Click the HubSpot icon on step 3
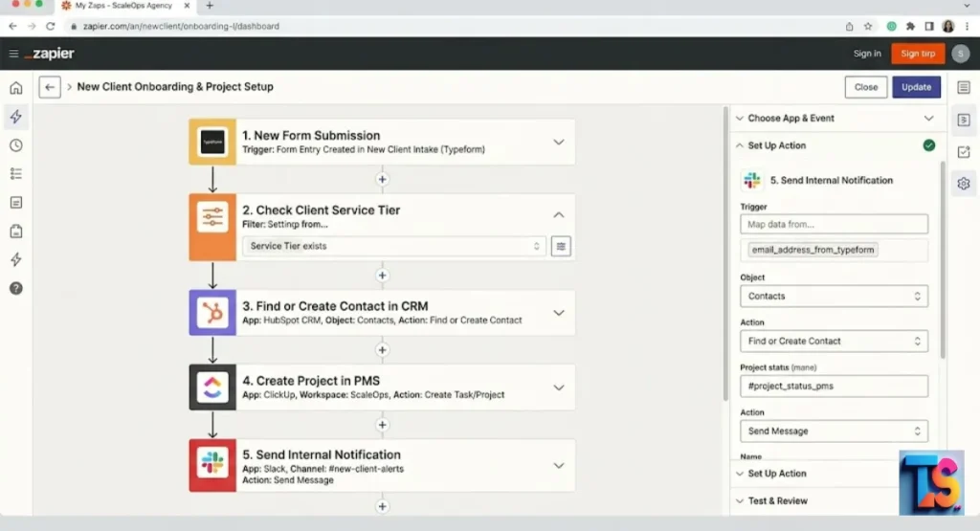 tap(212, 312)
